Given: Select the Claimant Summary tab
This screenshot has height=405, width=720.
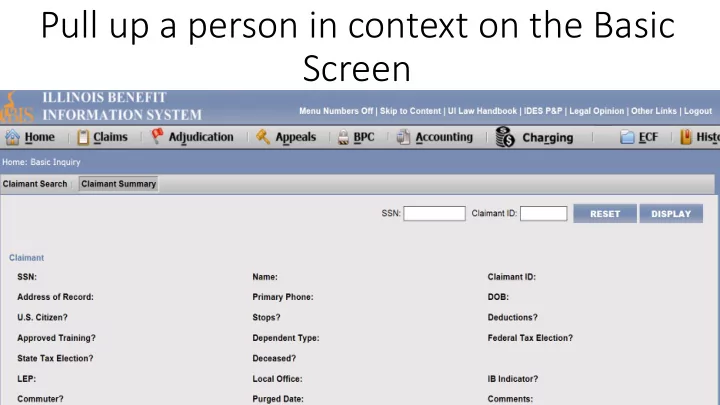Looking at the screenshot, I should point(118,184).
